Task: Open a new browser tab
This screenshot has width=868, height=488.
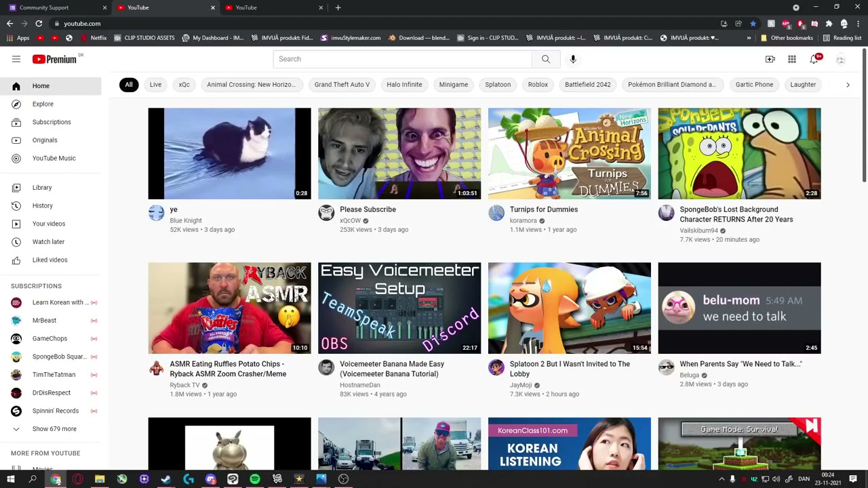Action: pyautogui.click(x=338, y=7)
